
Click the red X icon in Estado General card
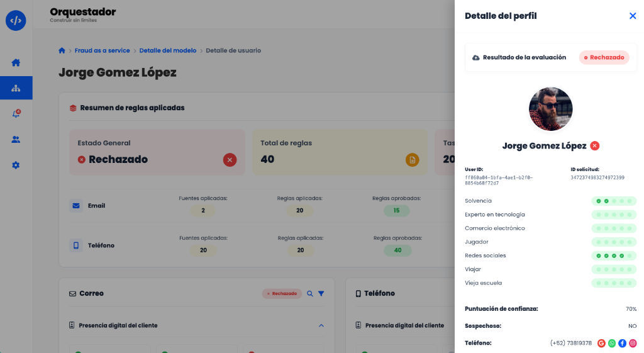230,160
